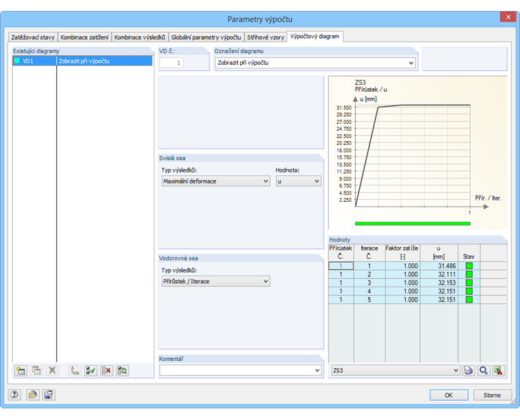Click the Faktor zatíže cell of iteration 3
Viewport: 520px width, 420px height.
[402, 283]
